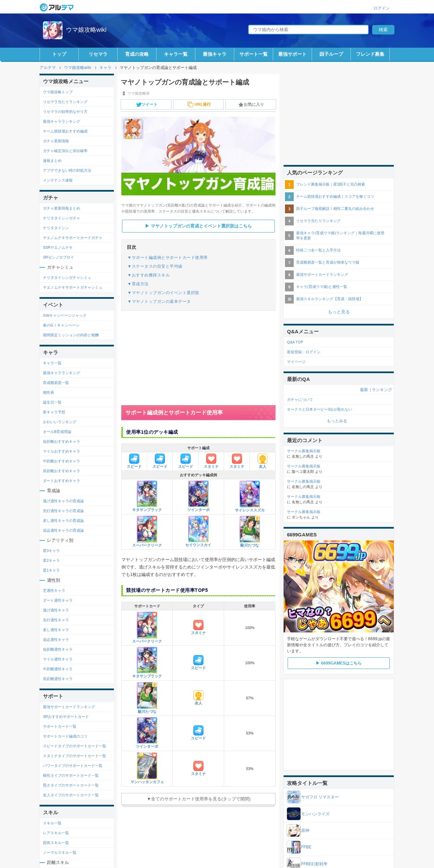434x868 pixels.
Task: Open the トップ navigation tab
Action: [x=59, y=54]
